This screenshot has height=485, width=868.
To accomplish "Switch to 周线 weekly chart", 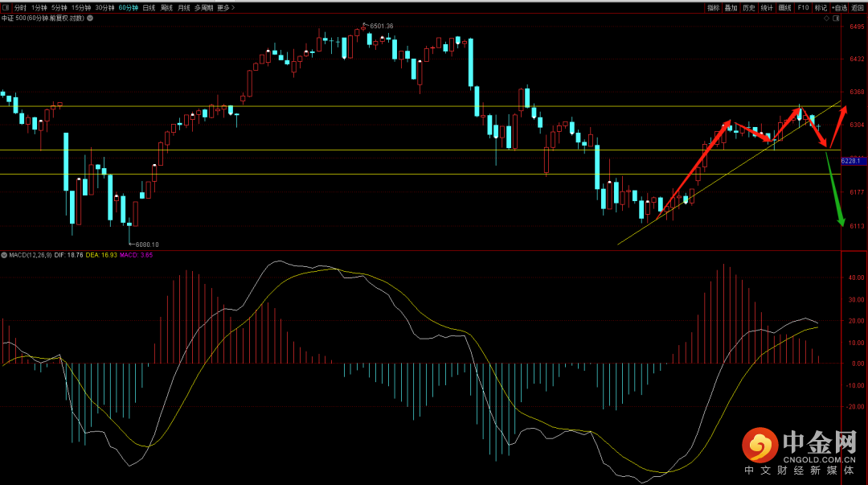I will [x=166, y=8].
